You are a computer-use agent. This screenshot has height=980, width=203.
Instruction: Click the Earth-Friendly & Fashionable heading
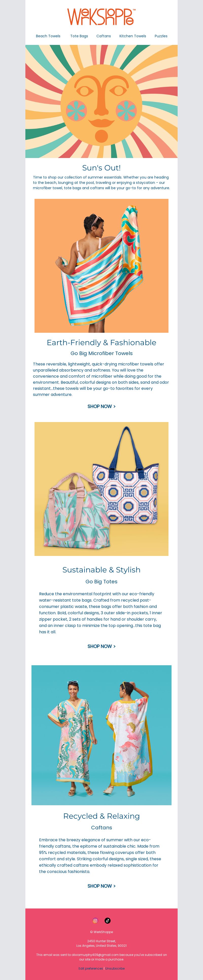tap(101, 342)
